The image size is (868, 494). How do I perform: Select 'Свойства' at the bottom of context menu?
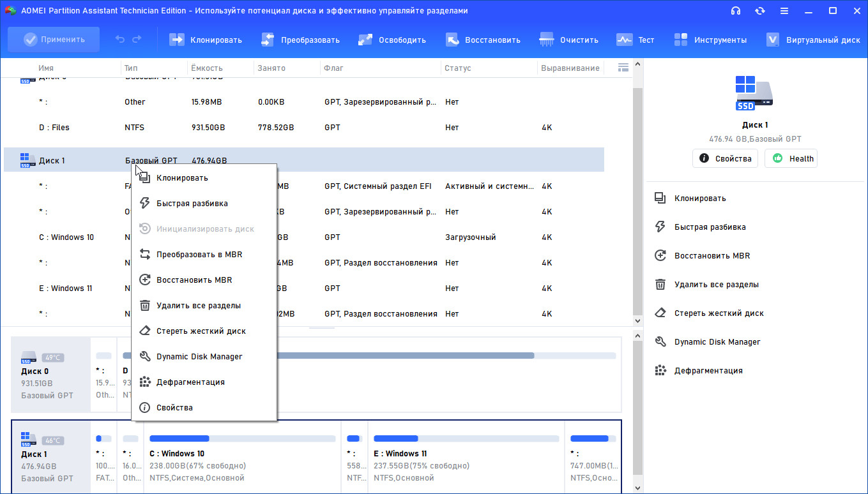pos(174,408)
